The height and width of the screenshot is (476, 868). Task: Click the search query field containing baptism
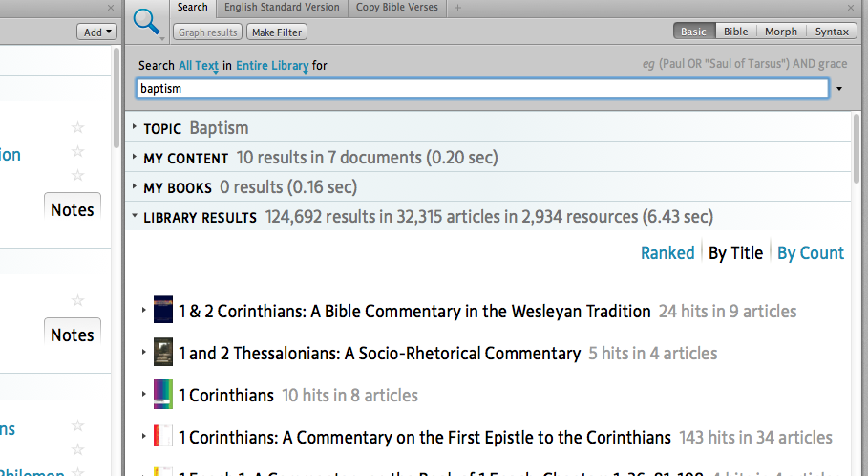[482, 89]
